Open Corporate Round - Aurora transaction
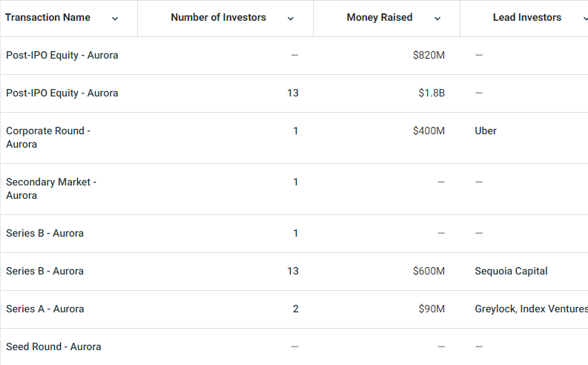Screen dimensions: 588x365 point(48,137)
